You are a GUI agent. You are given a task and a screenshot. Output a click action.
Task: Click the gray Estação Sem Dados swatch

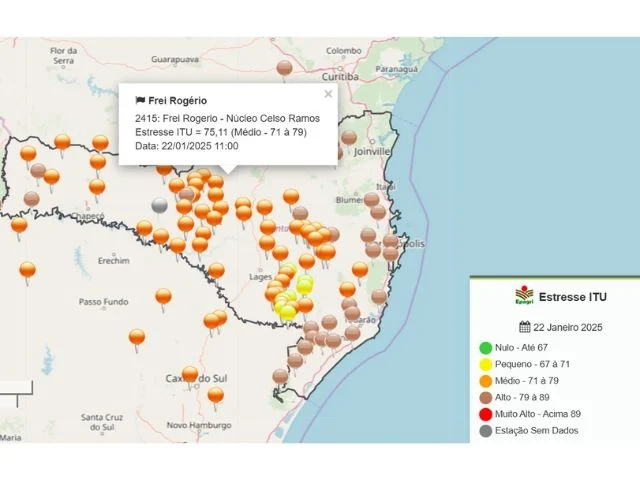(x=486, y=431)
